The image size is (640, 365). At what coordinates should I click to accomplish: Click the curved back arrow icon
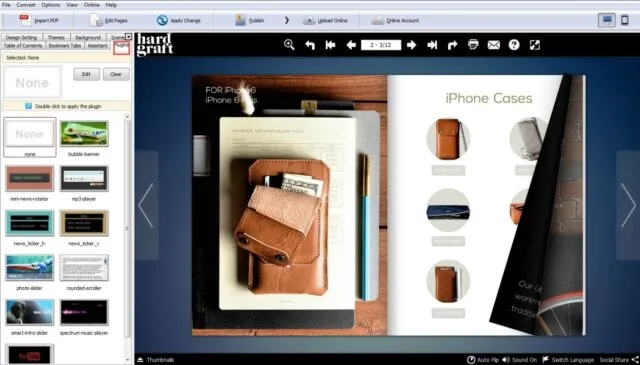click(x=310, y=45)
